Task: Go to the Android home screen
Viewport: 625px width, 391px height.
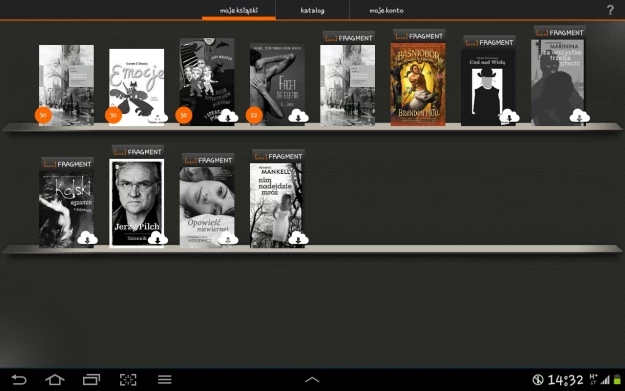Action: click(x=55, y=379)
